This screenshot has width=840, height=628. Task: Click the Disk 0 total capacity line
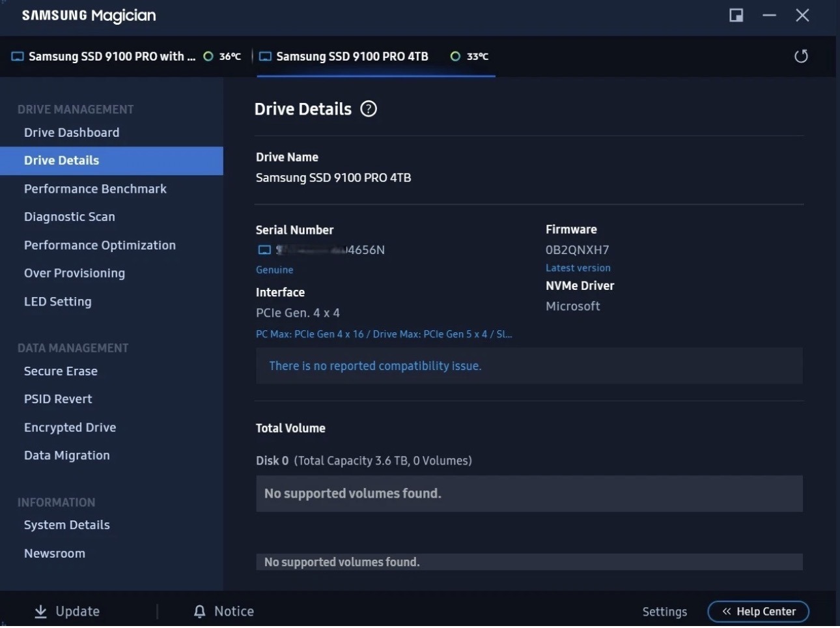click(x=364, y=461)
